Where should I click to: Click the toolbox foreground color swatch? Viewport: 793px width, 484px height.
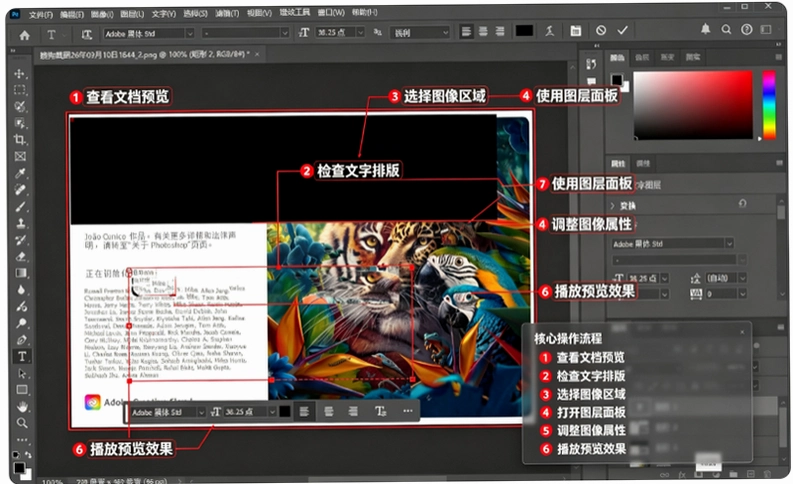tap(19, 468)
